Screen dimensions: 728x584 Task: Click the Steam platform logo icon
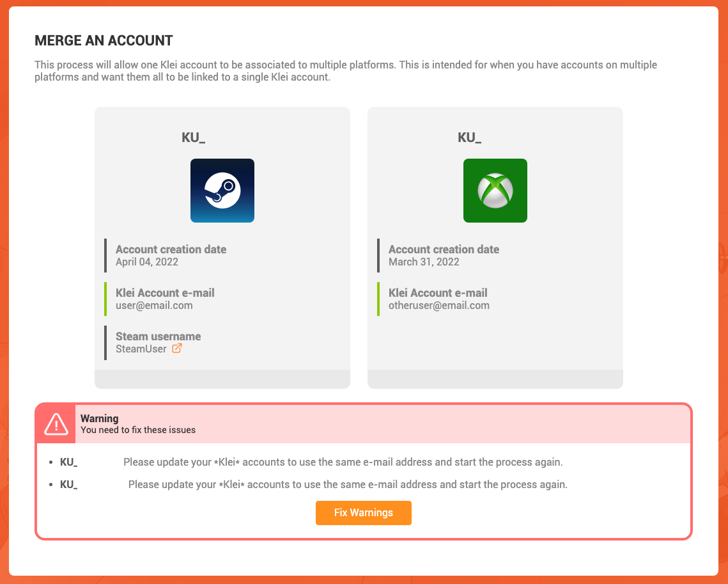pyautogui.click(x=222, y=191)
